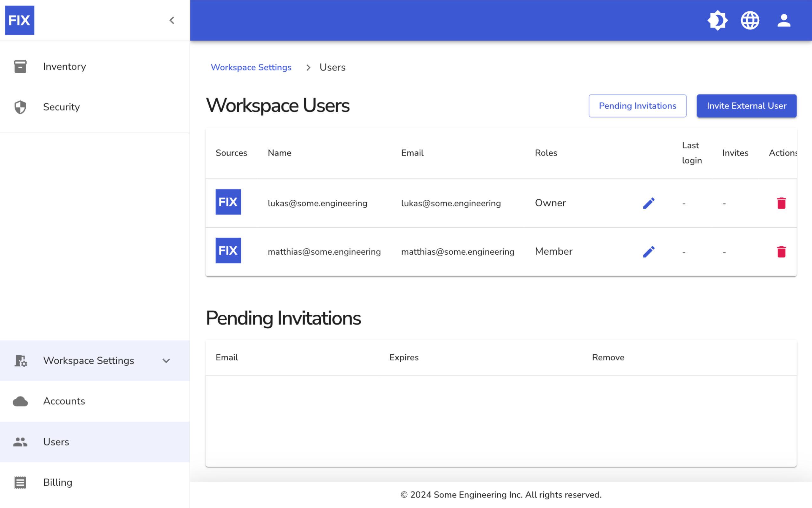Click the Users people icon in sidebar
This screenshot has height=508, width=812.
click(x=20, y=442)
